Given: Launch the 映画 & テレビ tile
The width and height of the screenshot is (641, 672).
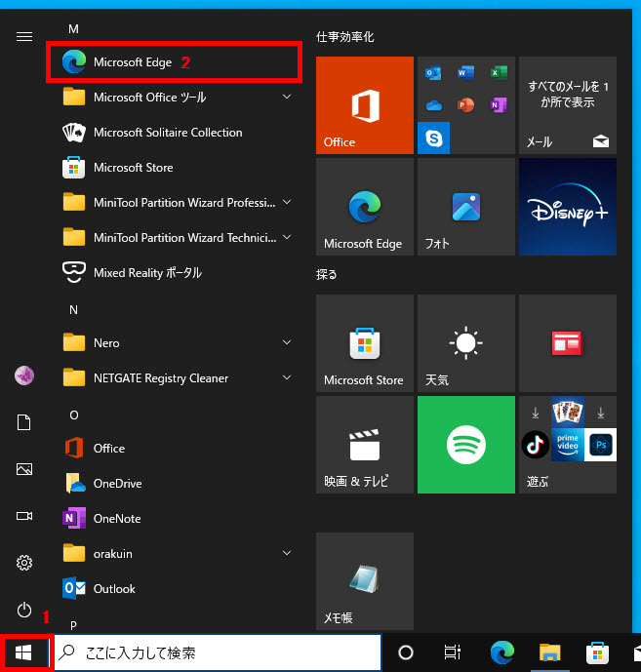Looking at the screenshot, I should (364, 445).
